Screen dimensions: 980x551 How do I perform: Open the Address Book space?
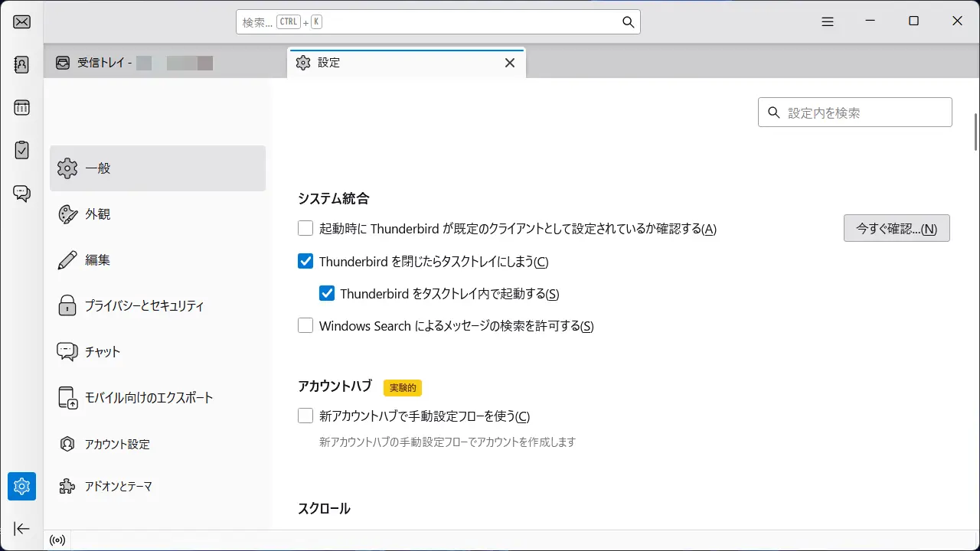[x=22, y=64]
